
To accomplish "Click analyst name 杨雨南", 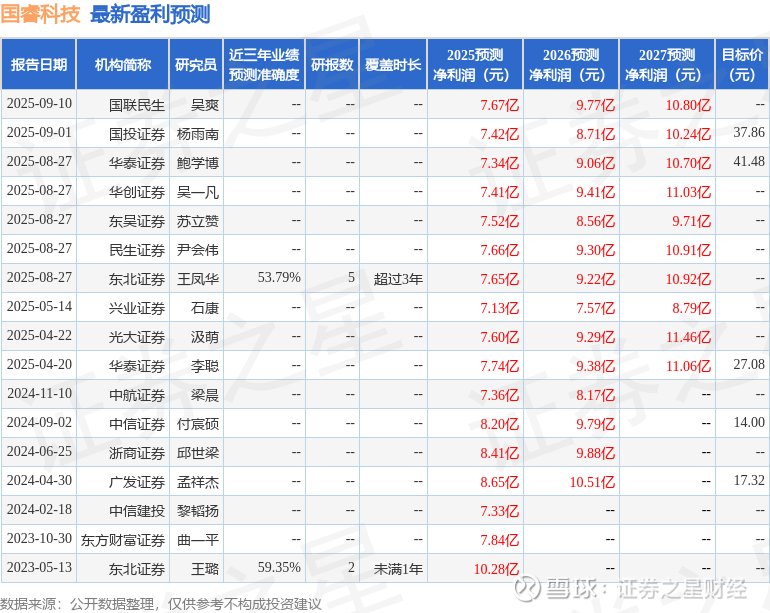I will [198, 134].
